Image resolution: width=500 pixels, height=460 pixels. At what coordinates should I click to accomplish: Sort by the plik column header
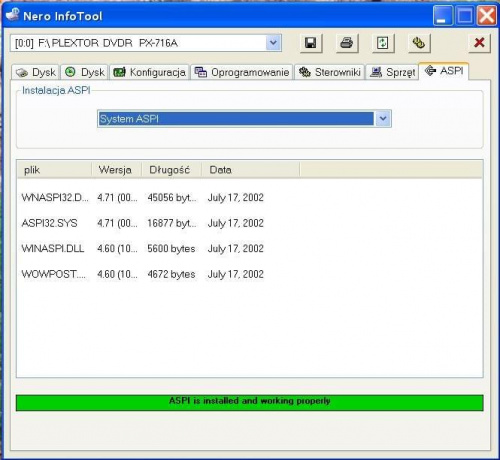tap(54, 170)
